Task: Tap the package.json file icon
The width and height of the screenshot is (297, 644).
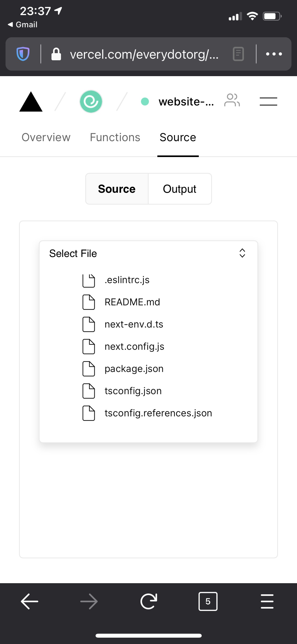Action: (x=89, y=369)
